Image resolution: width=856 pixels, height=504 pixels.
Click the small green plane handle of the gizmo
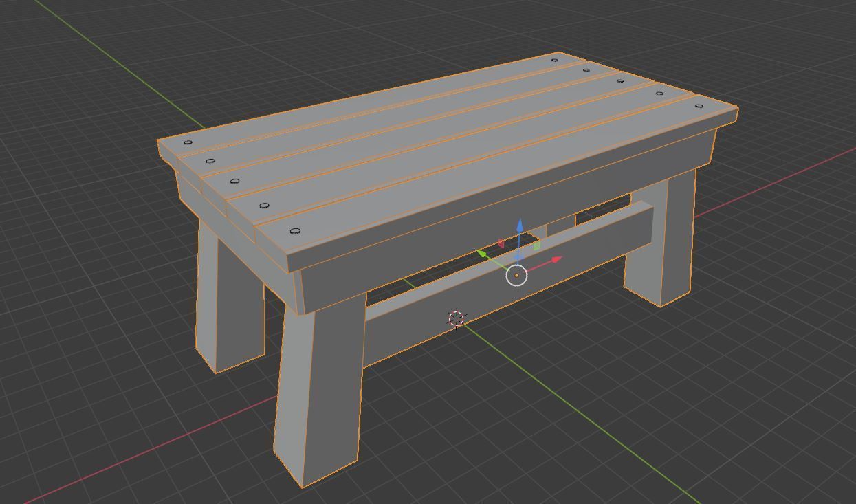click(x=536, y=244)
